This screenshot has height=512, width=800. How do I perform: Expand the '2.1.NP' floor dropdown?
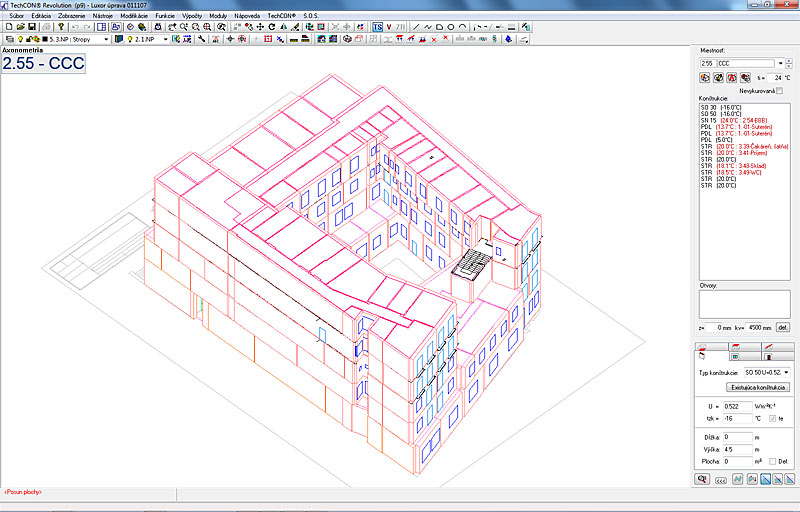[x=165, y=39]
